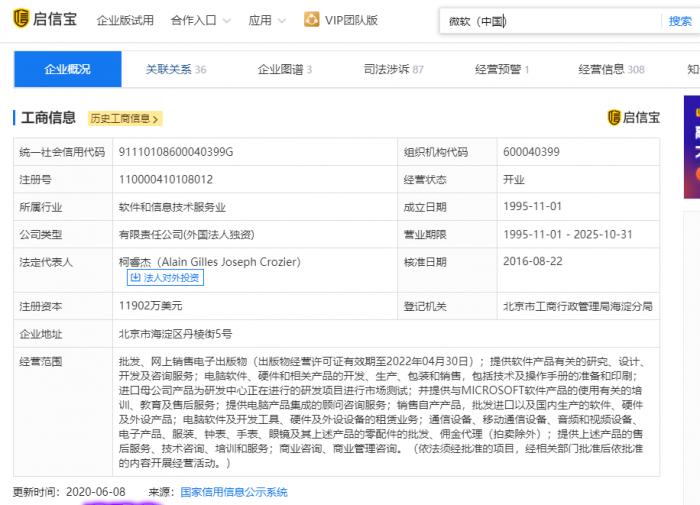Image resolution: width=700 pixels, height=505 pixels.
Task: Open the 经营预警 tab
Action: (502, 69)
